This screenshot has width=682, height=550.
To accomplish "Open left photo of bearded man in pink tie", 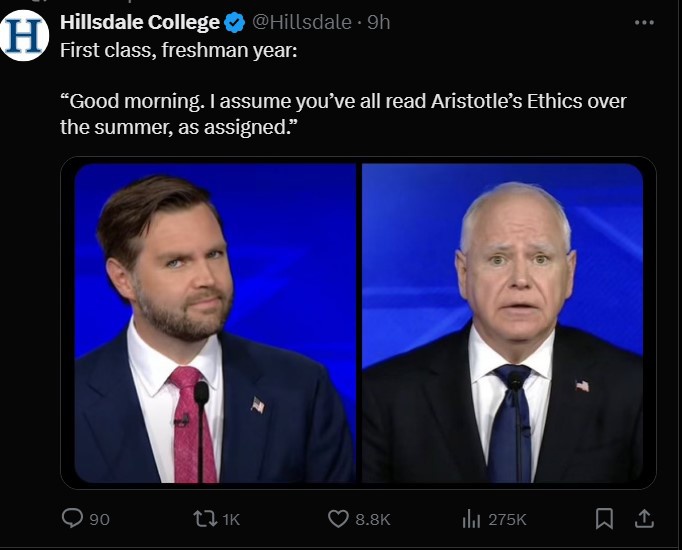I will [x=215, y=323].
